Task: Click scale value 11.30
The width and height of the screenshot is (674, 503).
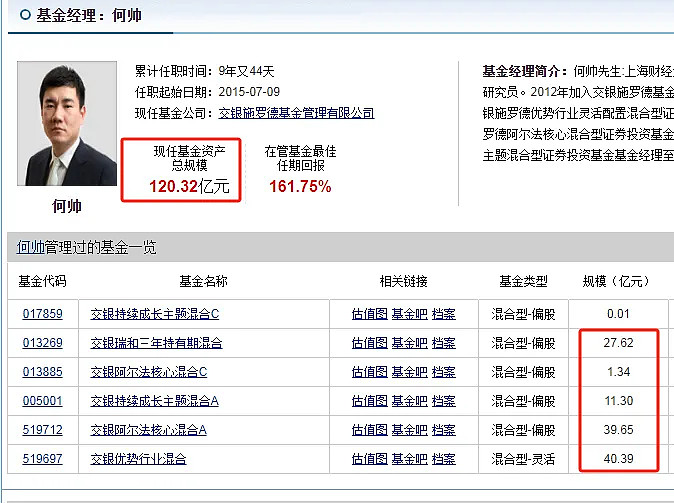Action: [619, 401]
